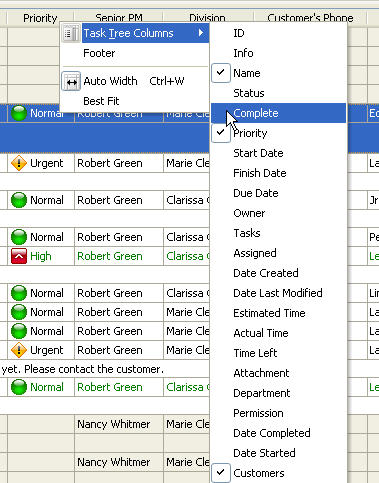Expand the Task Tree Columns submenu arrow
The height and width of the screenshot is (483, 379).
[201, 33]
